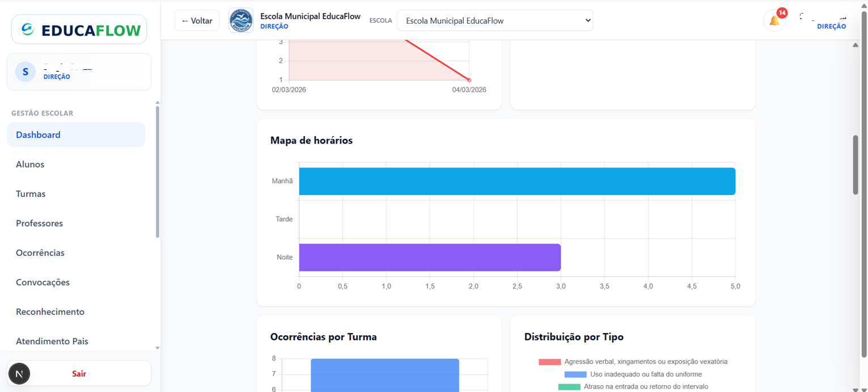Open the Escola selection dropdown
Image resolution: width=868 pixels, height=392 pixels.
[494, 21]
